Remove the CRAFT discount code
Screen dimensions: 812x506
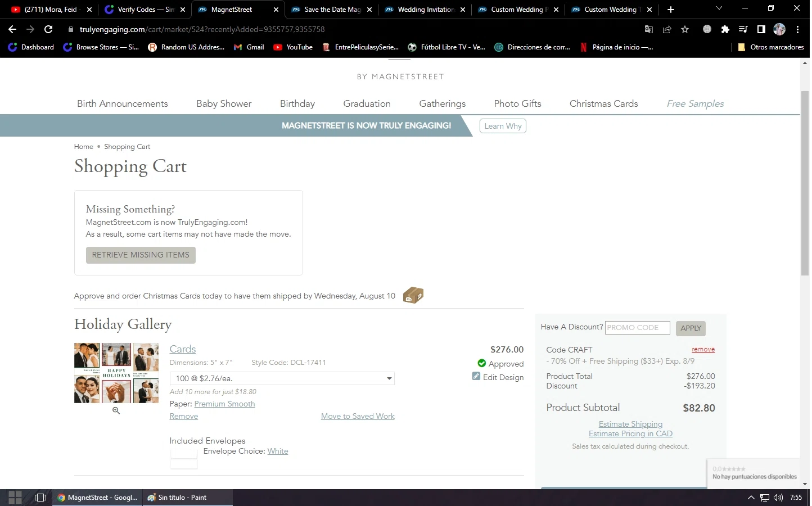tap(703, 349)
